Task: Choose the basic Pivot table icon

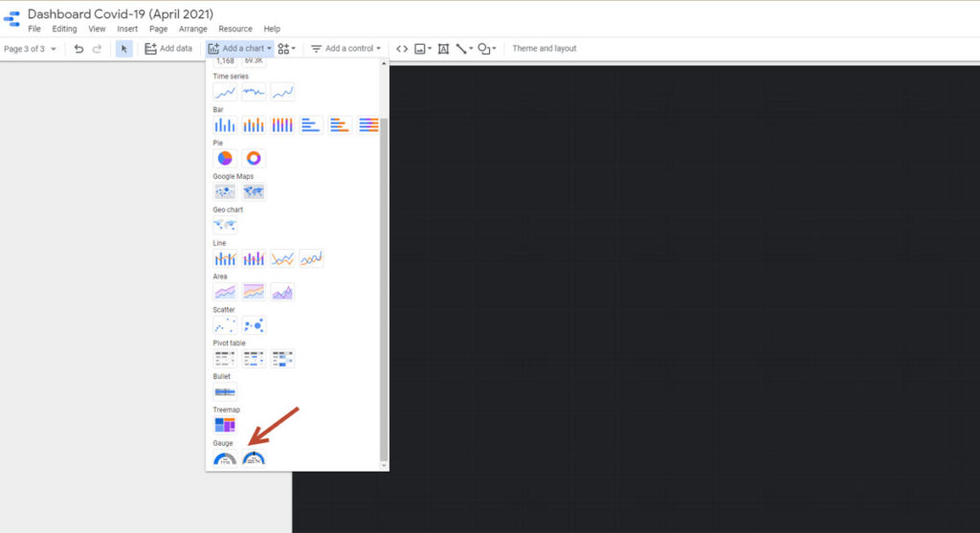Action: (225, 359)
